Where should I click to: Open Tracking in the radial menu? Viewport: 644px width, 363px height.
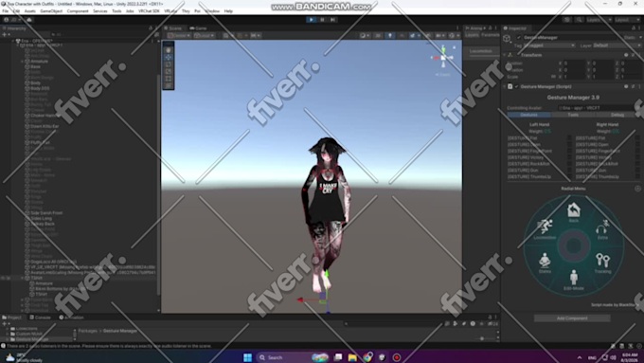tap(602, 263)
